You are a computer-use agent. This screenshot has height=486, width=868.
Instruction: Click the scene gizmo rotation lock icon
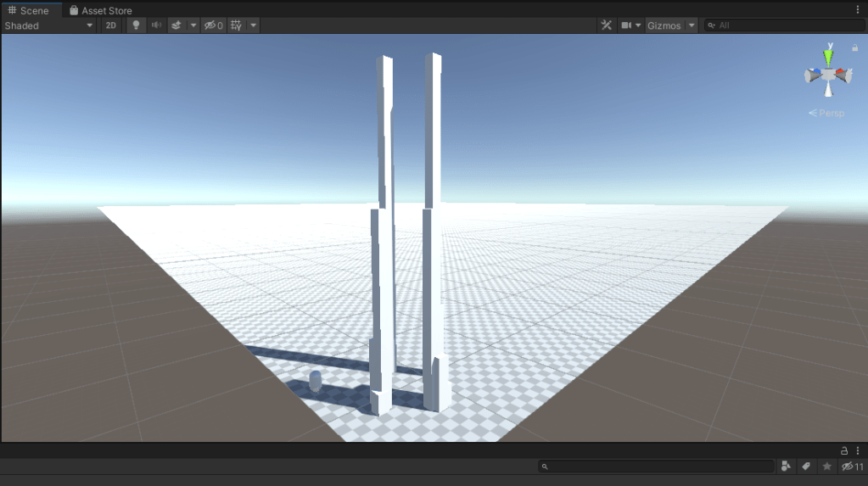(x=854, y=48)
